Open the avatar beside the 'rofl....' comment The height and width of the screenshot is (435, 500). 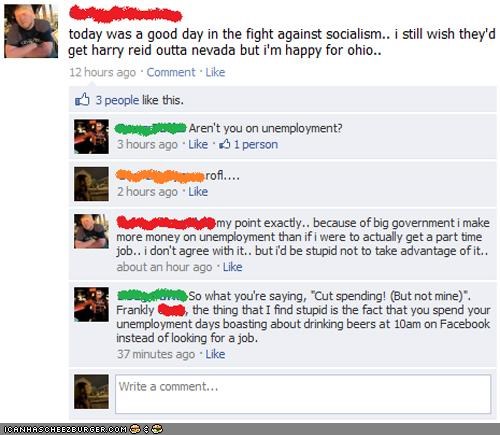[91, 184]
